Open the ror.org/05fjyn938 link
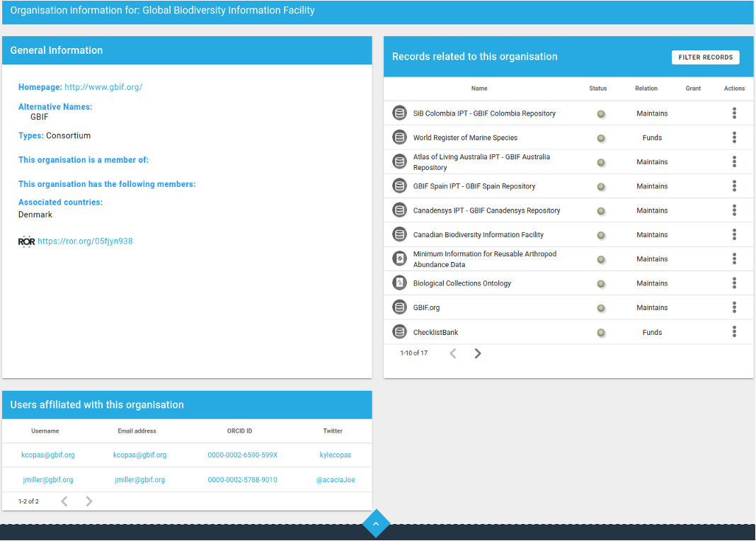The width and height of the screenshot is (756, 541). pyautogui.click(x=85, y=241)
